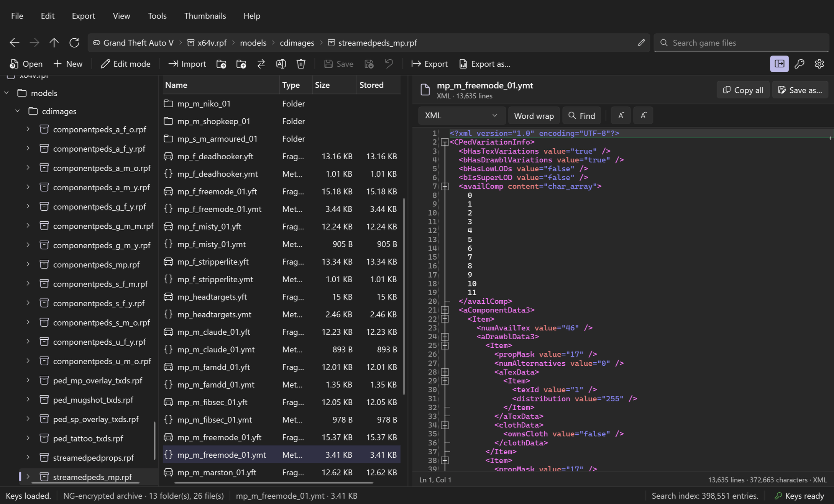
Task: Collapse the availComp fold on line 7
Action: [x=445, y=187]
